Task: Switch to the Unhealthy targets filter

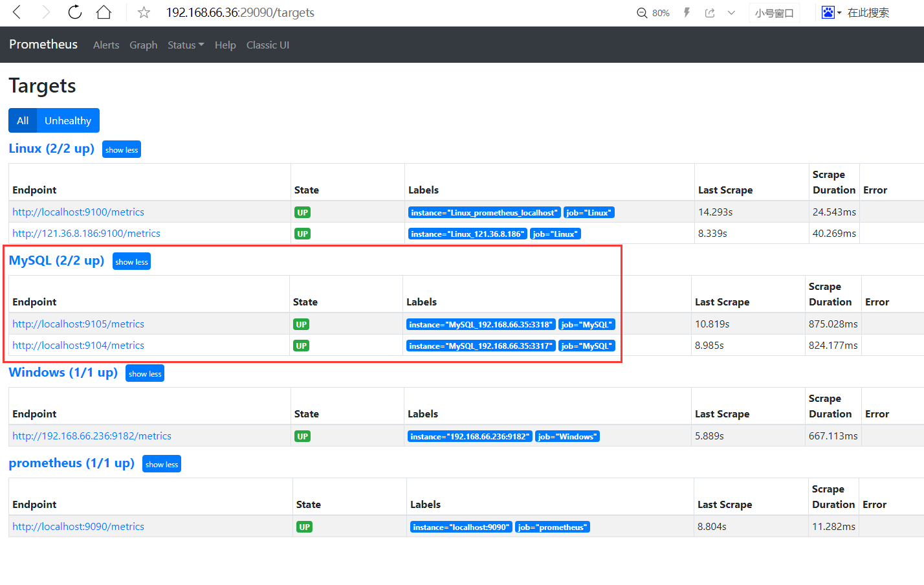Action: point(68,120)
